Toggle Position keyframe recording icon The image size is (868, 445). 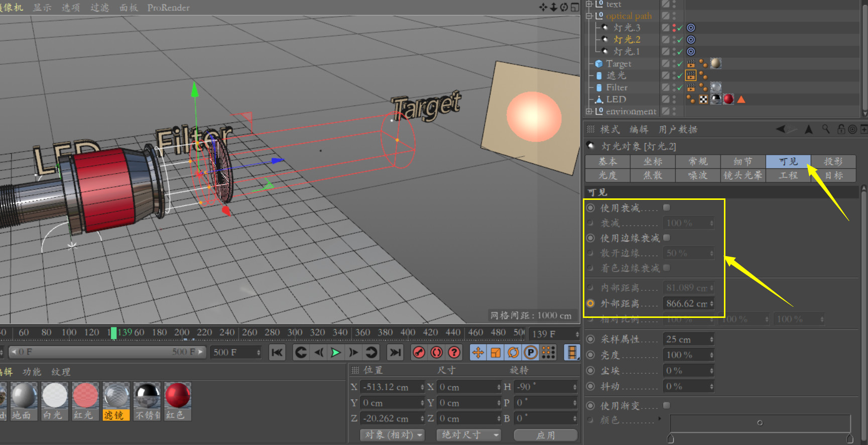coord(478,353)
